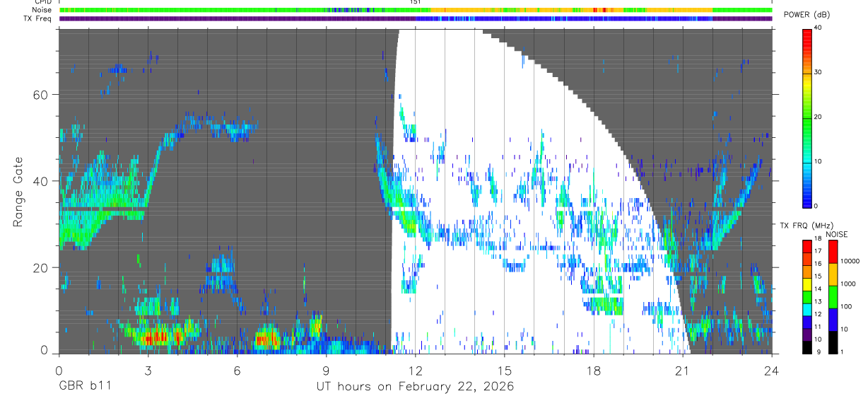Viewport: 868px width, 401px height.
Task: Click the 'GBR b11' radar label
Action: click(x=85, y=386)
